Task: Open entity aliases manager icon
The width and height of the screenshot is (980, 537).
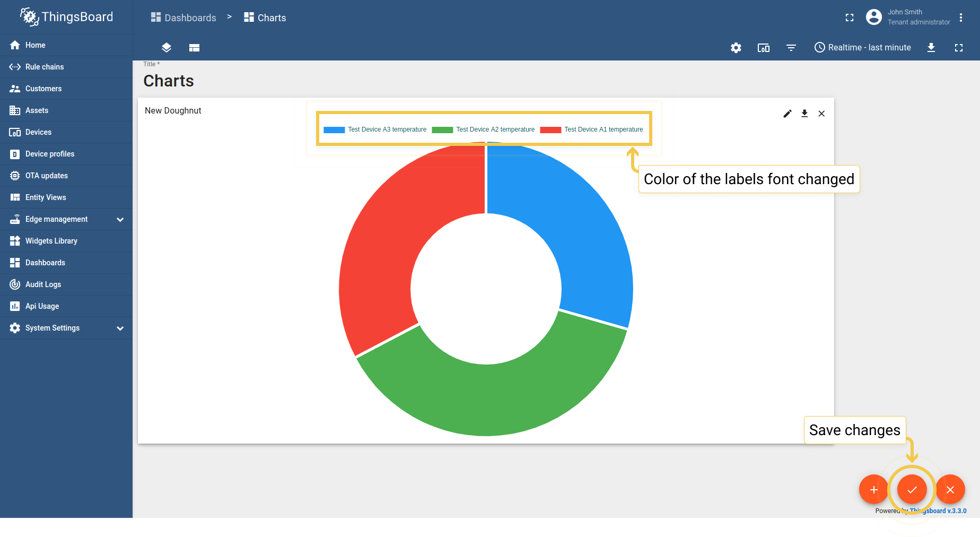Action: click(x=764, y=48)
